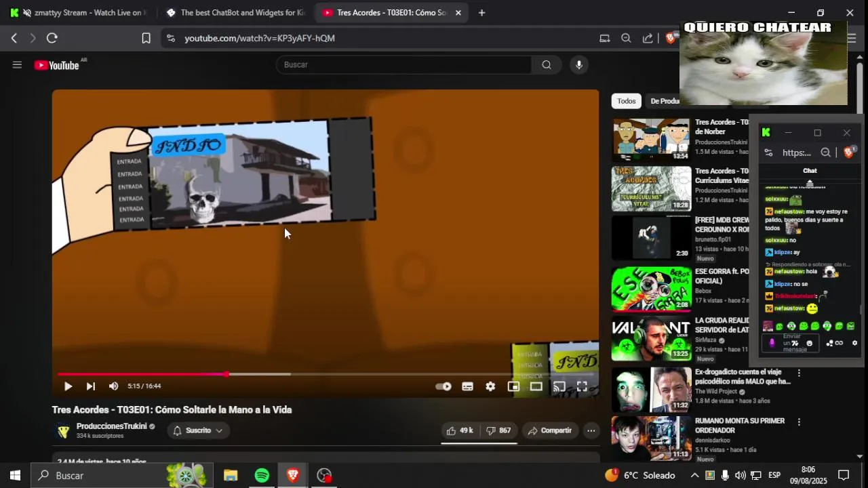
Task: Skip to the next video
Action: point(90,386)
